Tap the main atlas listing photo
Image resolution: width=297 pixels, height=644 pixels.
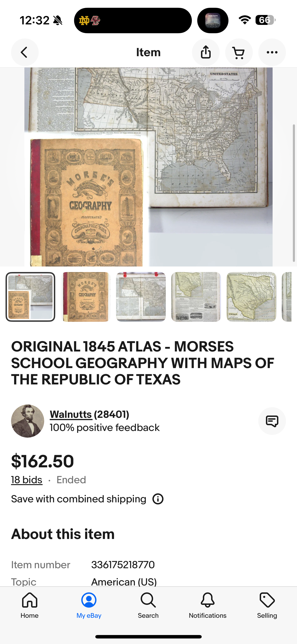tap(148, 167)
